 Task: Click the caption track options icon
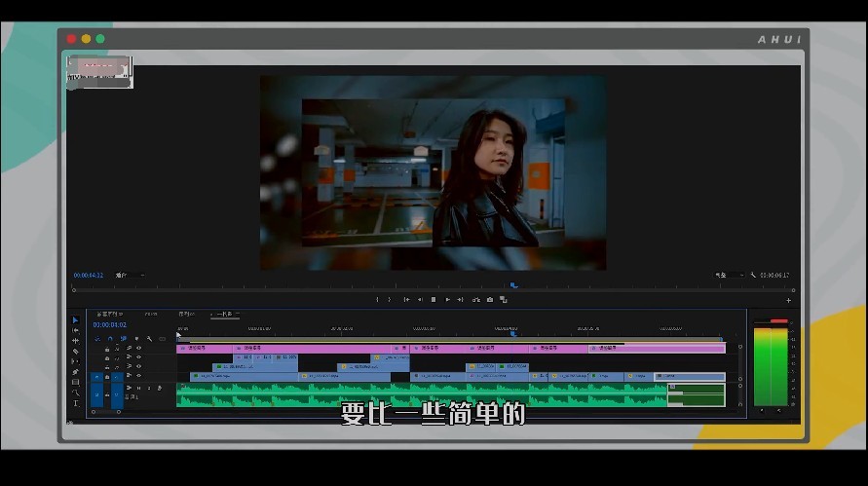(x=162, y=339)
